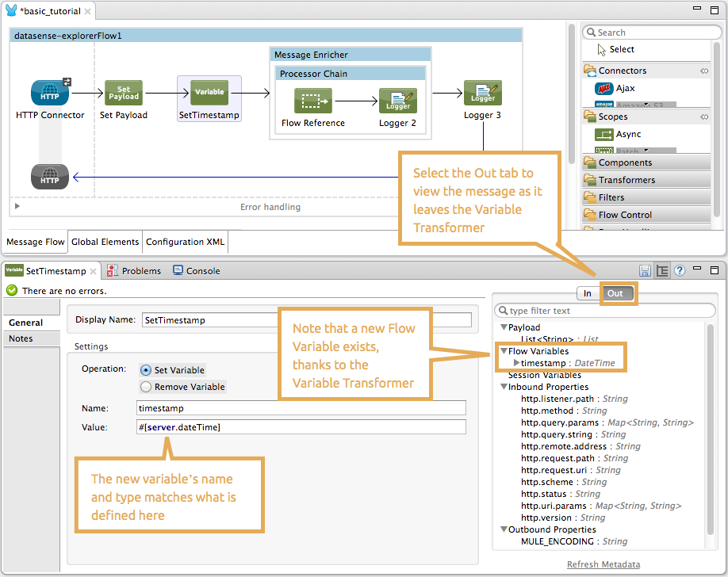Select the Logger 2 icon

click(397, 101)
